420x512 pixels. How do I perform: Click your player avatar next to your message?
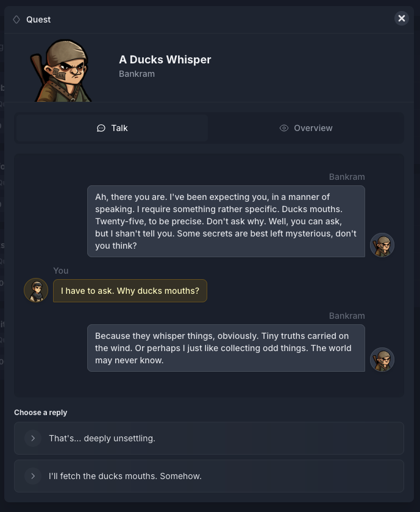(36, 290)
